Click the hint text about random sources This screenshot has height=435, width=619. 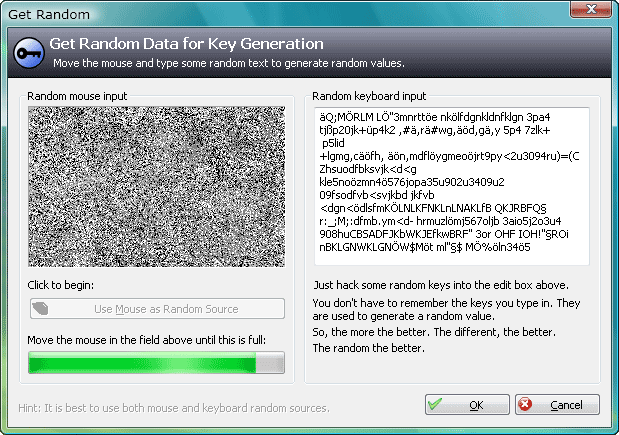pyautogui.click(x=174, y=408)
